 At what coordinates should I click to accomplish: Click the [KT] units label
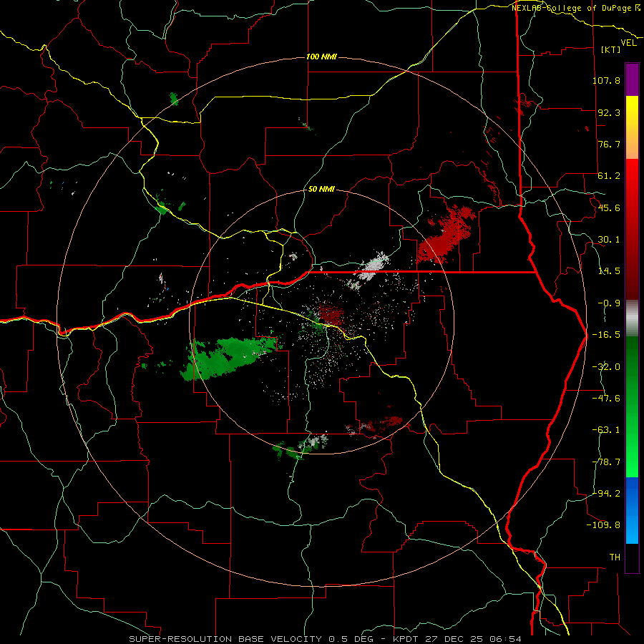[x=610, y=49]
